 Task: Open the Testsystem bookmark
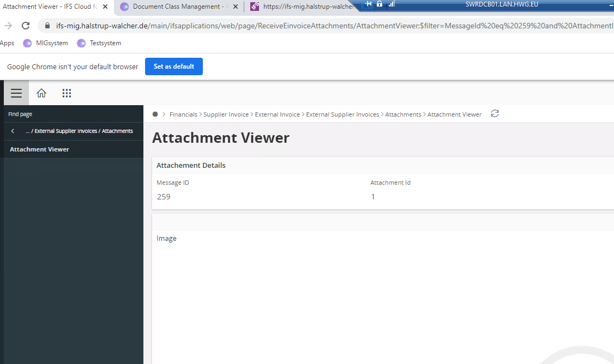(x=99, y=43)
